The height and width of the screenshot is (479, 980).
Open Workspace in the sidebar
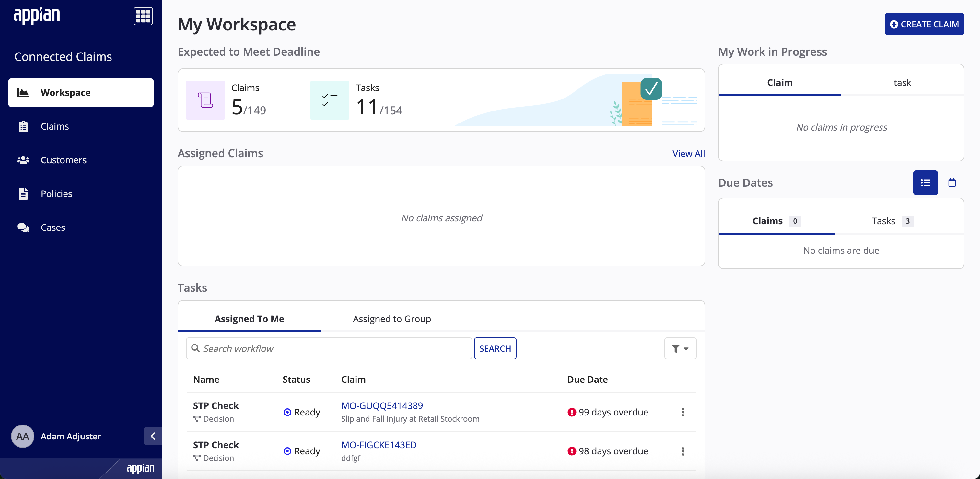(81, 92)
